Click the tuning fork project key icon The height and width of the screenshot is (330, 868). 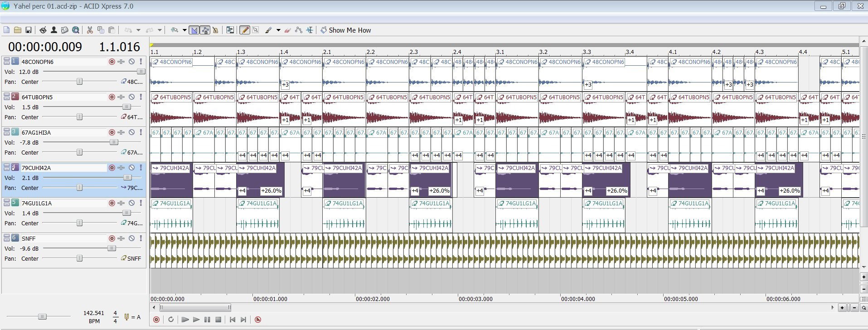pyautogui.click(x=126, y=317)
